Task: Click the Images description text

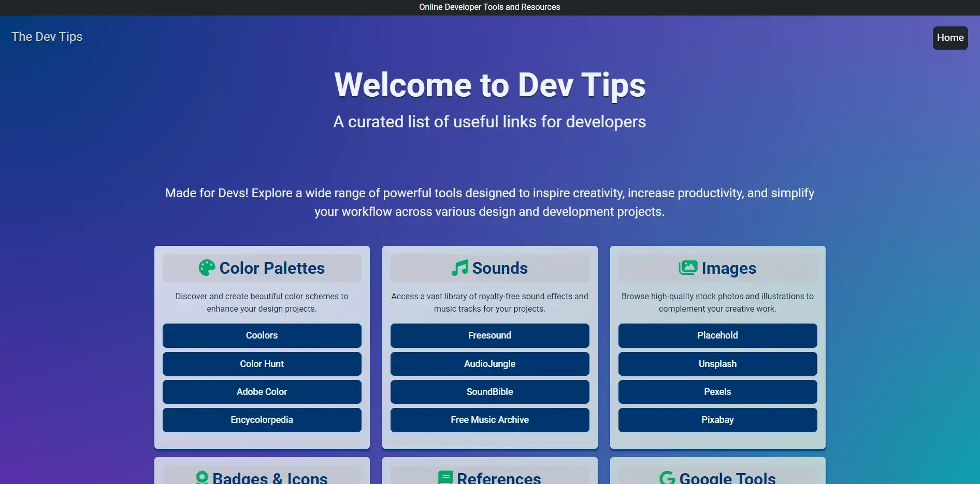Action: coord(718,302)
